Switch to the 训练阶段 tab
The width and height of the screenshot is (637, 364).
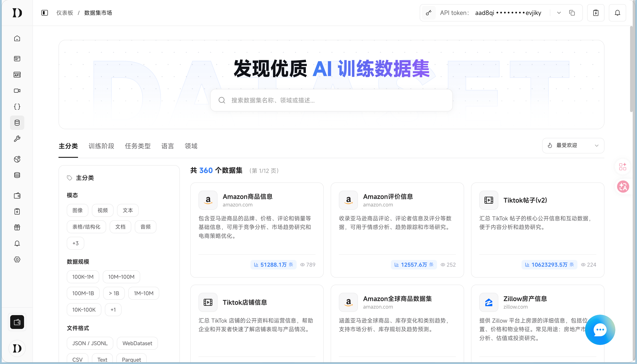(x=101, y=146)
